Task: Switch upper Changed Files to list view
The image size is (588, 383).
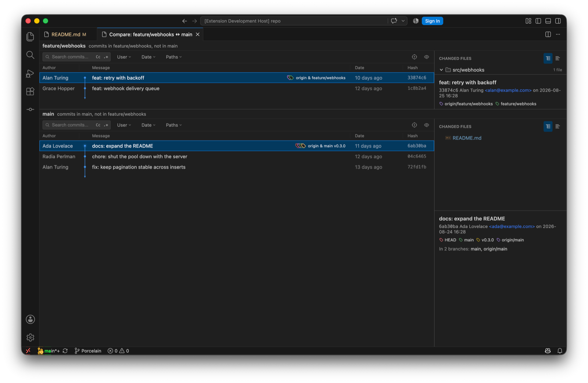Action: coord(557,58)
